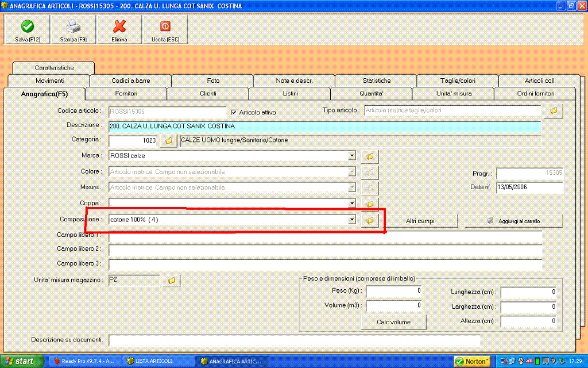Open the Foto tab
Image resolution: width=588 pixels, height=368 pixels.
(213, 80)
